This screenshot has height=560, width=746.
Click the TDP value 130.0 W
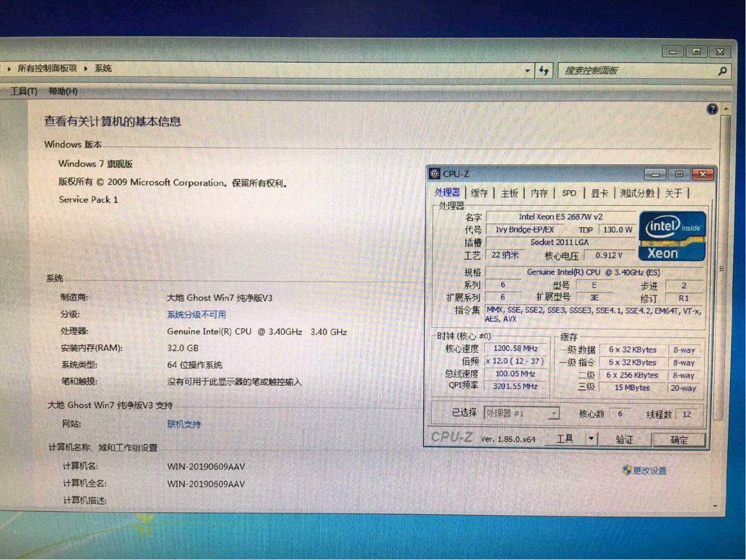point(617,229)
